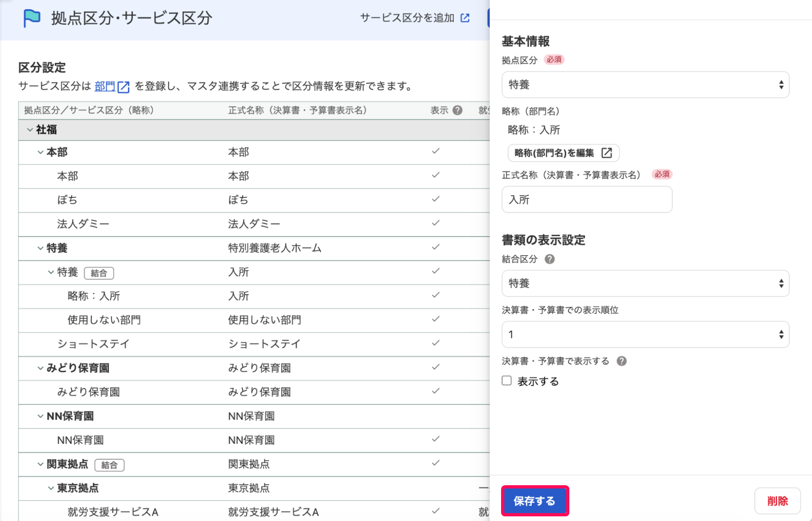Select the 使用しない部門 row
812x521 pixels.
(254, 320)
